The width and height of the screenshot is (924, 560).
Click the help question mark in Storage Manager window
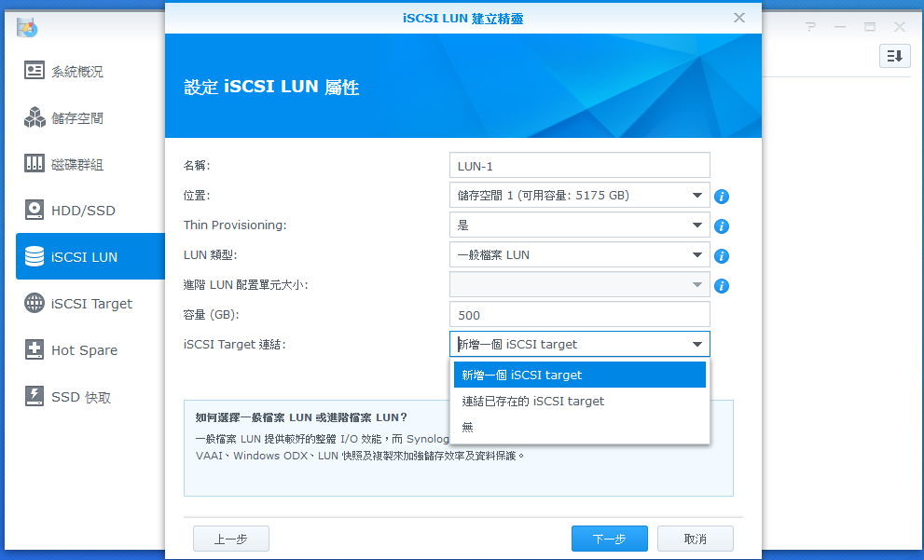(811, 26)
